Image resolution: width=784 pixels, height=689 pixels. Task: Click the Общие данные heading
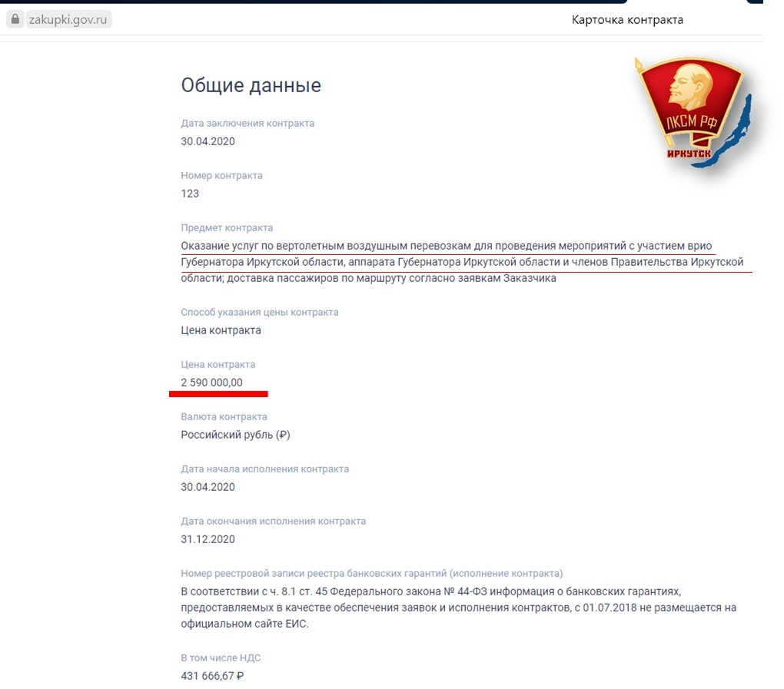tap(251, 85)
